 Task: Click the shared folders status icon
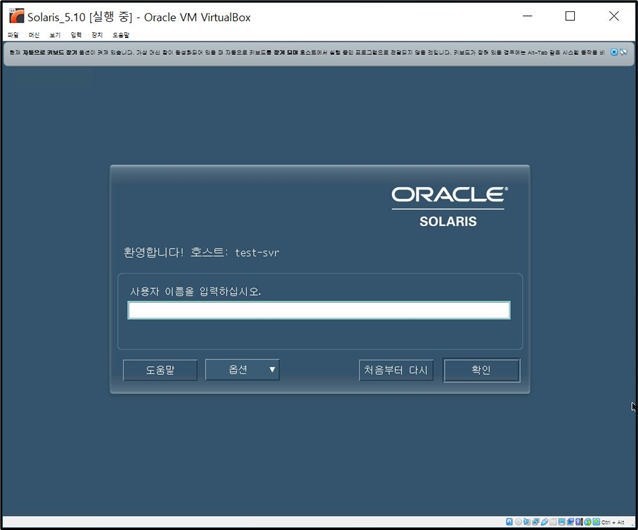click(553, 522)
